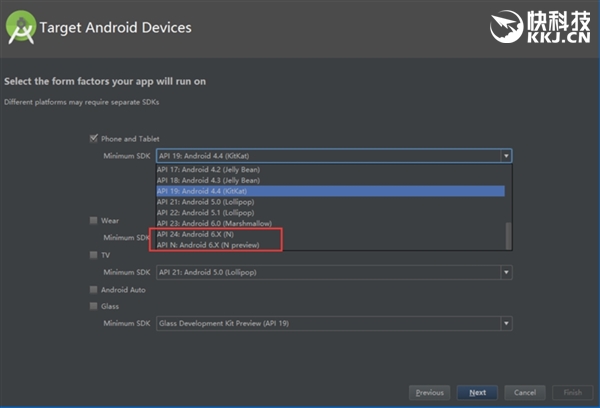Screen dimensions: 600x408
Task: Enable the Glass checkbox
Action: pyautogui.click(x=93, y=306)
